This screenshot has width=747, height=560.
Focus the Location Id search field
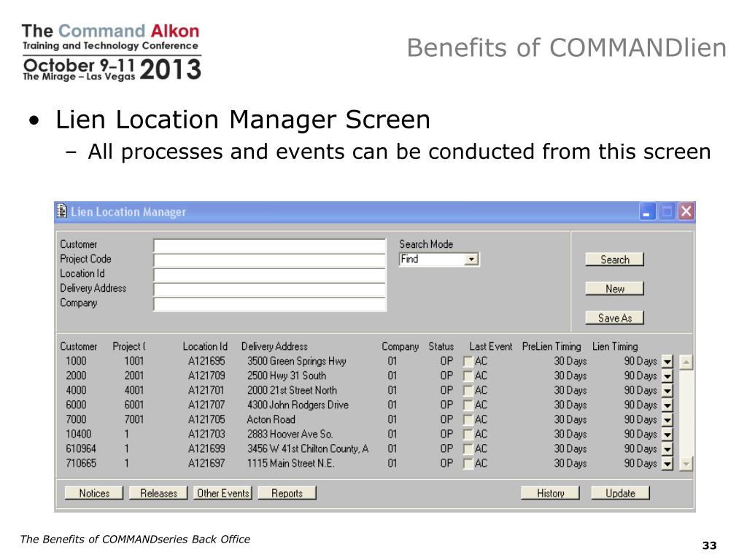(269, 275)
